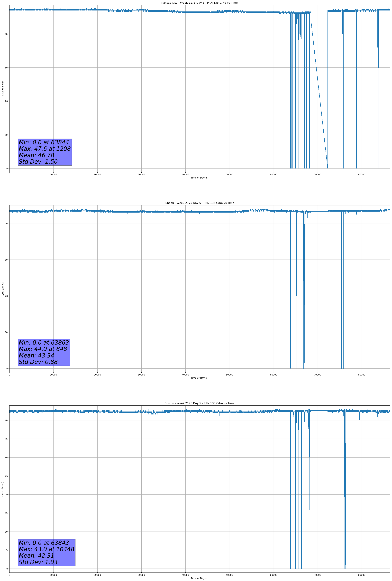Click 'Mean: 43.34' in the Juneau plot
392x581 pixels.
coord(36,356)
